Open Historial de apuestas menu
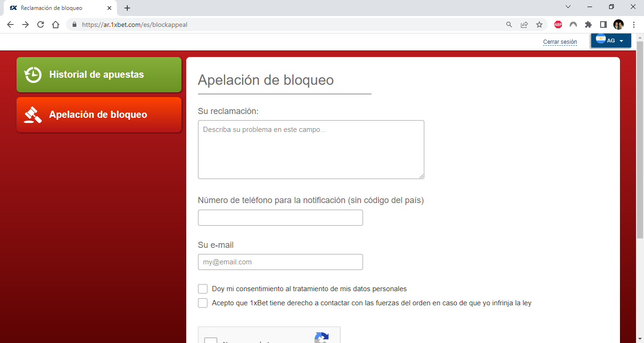Screen dimensions: 644x343 pyautogui.click(x=99, y=74)
